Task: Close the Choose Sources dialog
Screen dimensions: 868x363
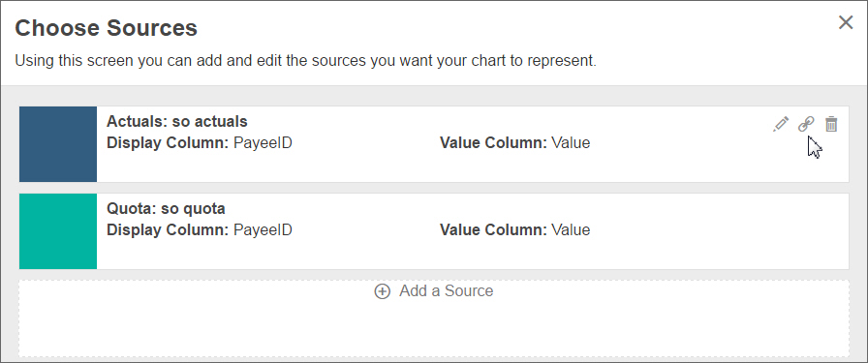Action: [846, 22]
